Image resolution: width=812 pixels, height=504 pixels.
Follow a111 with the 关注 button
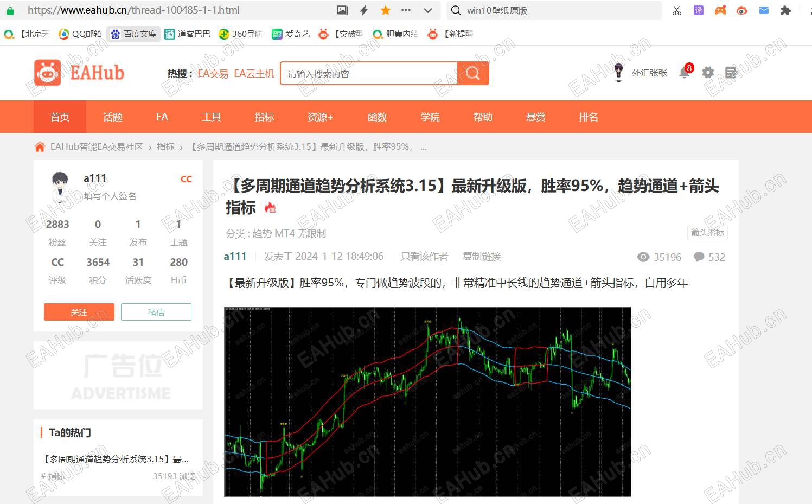(79, 312)
